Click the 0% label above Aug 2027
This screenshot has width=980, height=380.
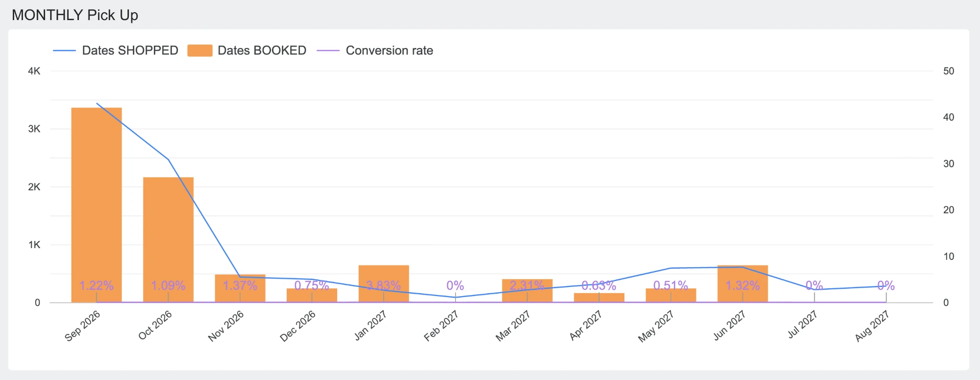(886, 285)
